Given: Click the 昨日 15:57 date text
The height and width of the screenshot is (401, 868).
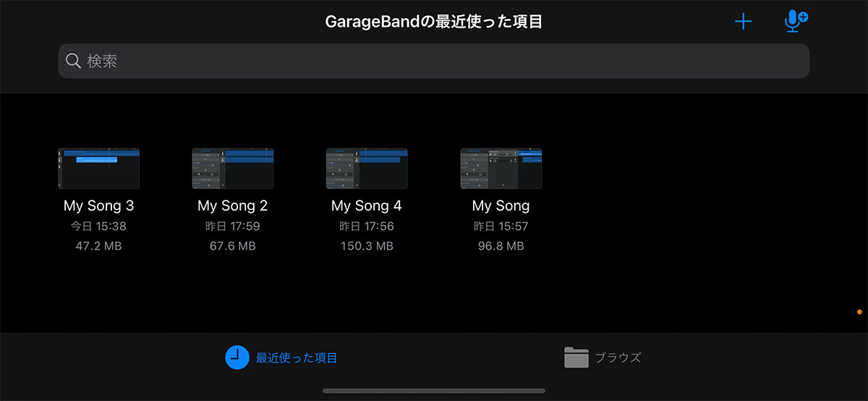Looking at the screenshot, I should pos(501,227).
